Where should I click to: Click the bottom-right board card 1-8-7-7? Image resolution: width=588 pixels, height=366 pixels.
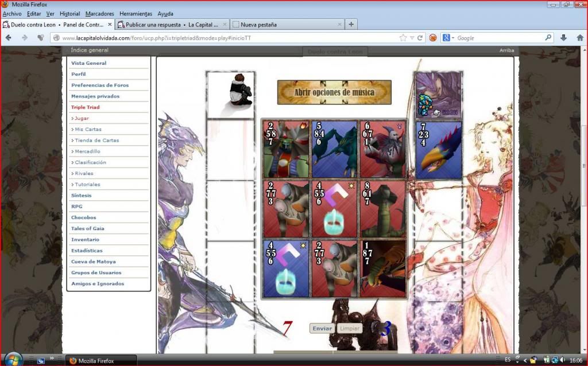382,269
